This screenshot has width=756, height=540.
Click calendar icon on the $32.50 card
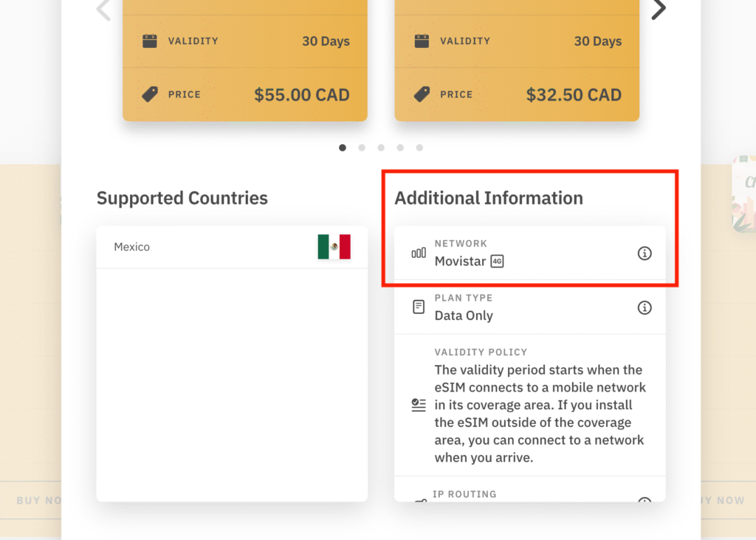(x=422, y=41)
